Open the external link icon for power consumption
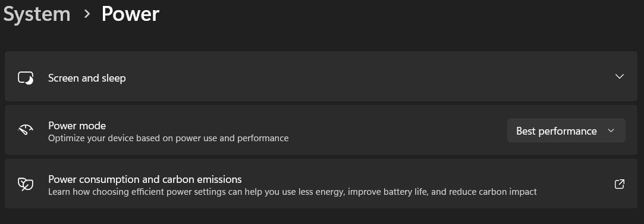Screen dimensions: 644x224 [620, 184]
